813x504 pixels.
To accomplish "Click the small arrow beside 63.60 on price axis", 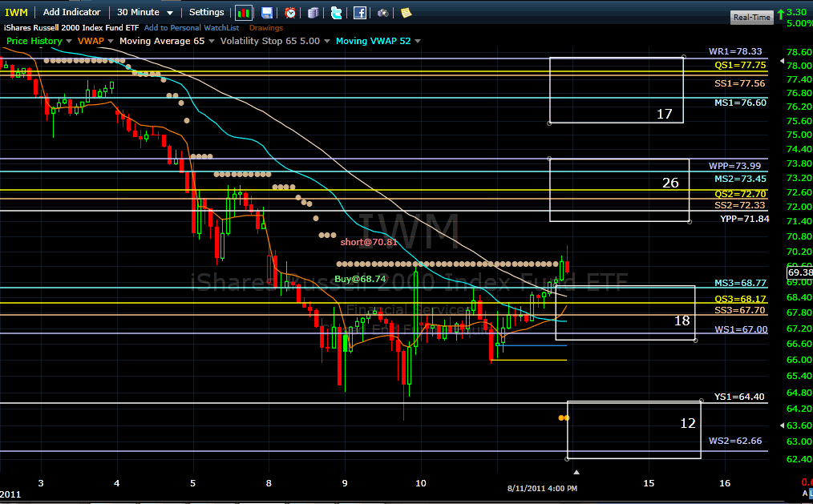I will [x=782, y=425].
